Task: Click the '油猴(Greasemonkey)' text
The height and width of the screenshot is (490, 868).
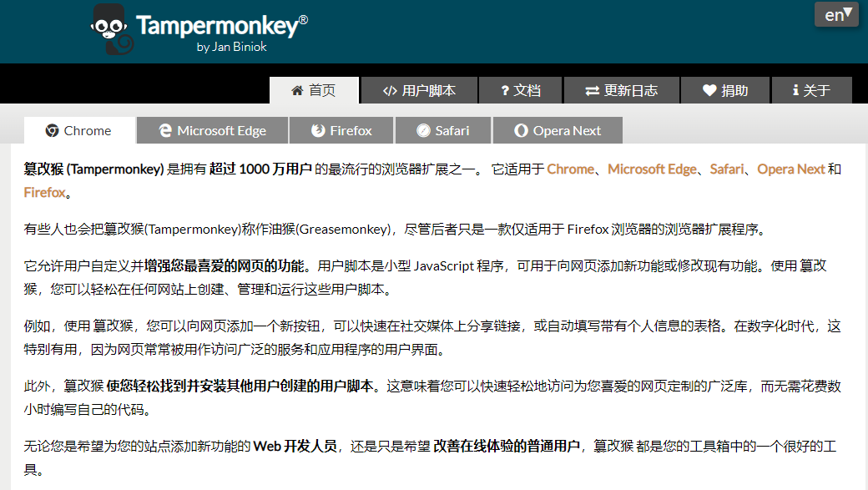Action: [330, 230]
